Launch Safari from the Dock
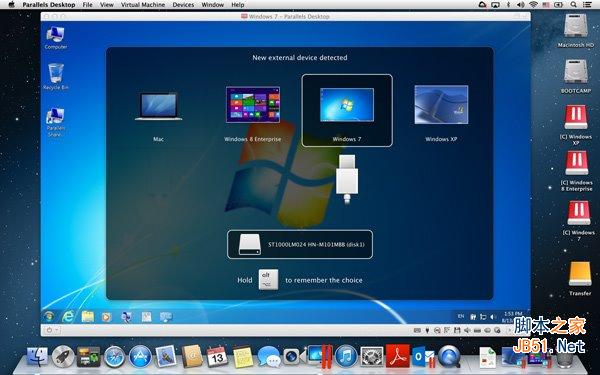This screenshot has width=600, height=375. pyautogui.click(x=114, y=357)
